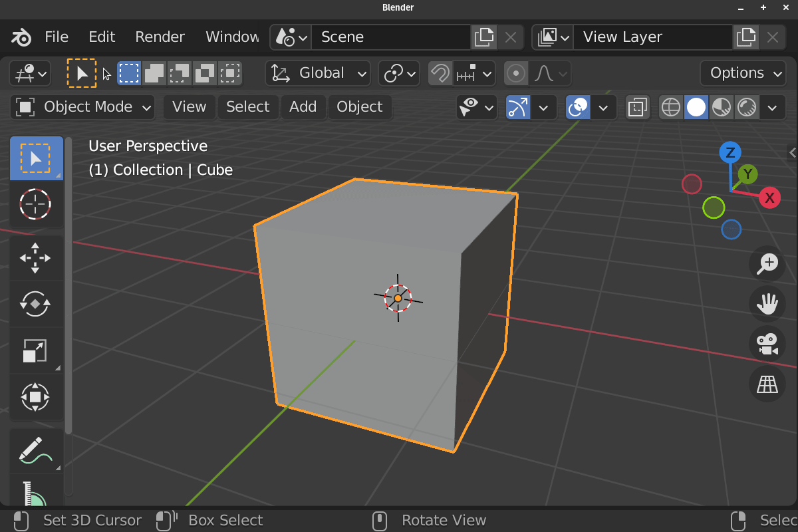Set selection mode to subtract
The image size is (798, 532).
point(180,73)
